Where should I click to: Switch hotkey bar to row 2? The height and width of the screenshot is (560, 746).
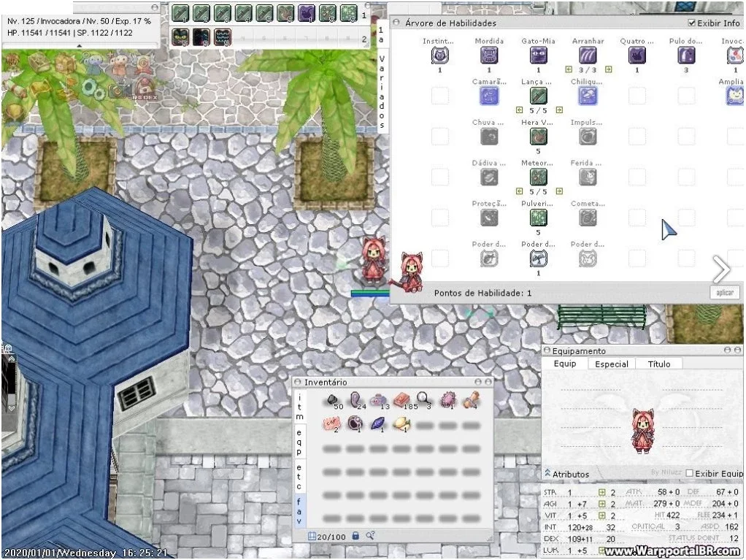364,39
